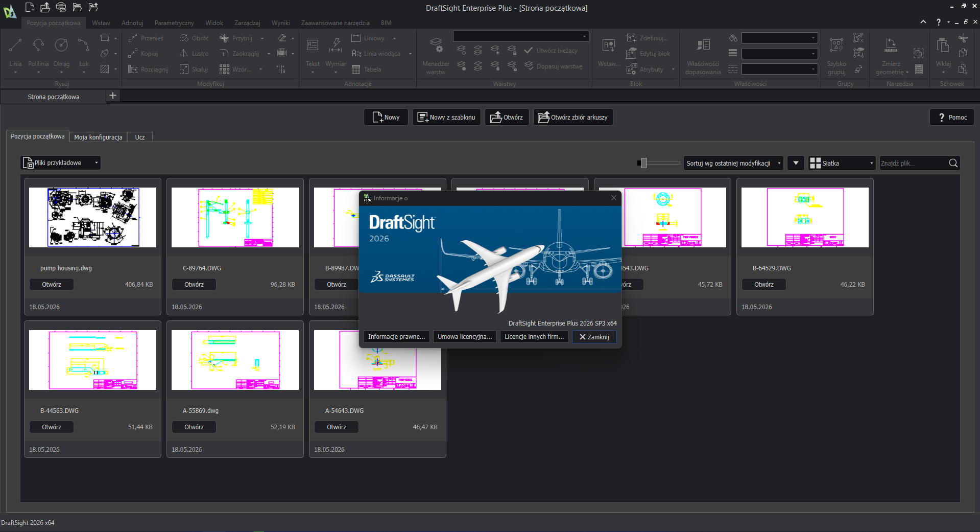Click the Wzór pattern tool
Screen dimensions: 980x532
pyautogui.click(x=235, y=70)
